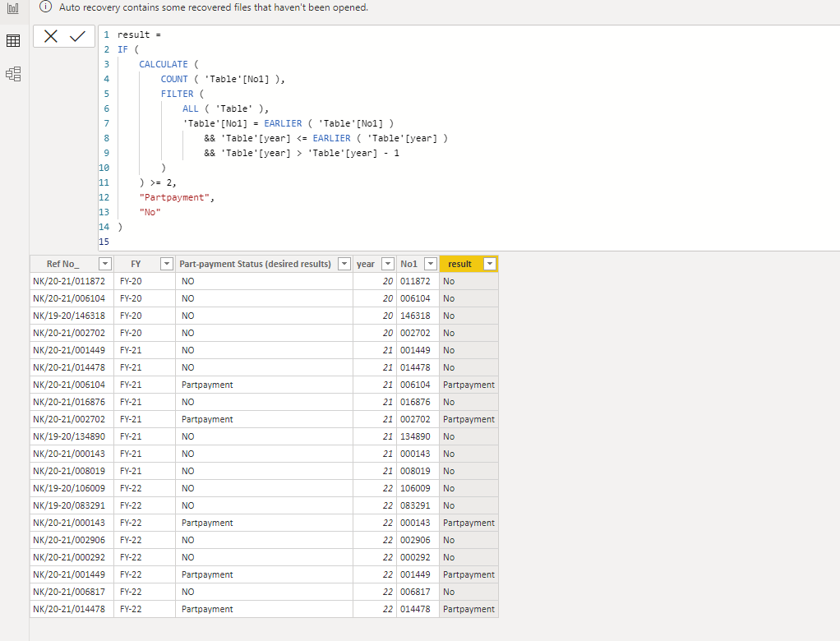Open the year column filter dropdown
Viewport: 840px width, 641px height.
click(x=388, y=264)
